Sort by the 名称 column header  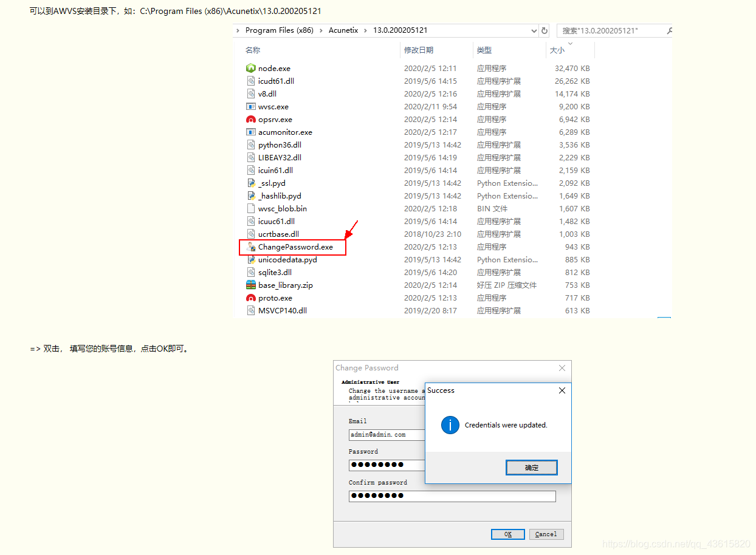coord(253,50)
